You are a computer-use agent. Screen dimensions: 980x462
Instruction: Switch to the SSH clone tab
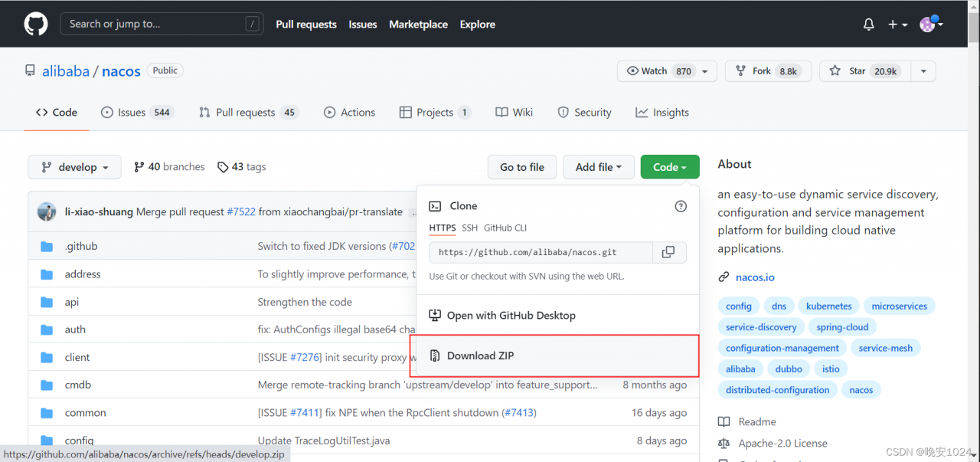pos(469,228)
